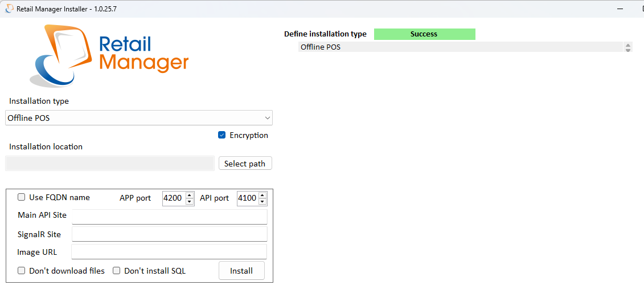The height and width of the screenshot is (293, 644).
Task: Increase the API port with up arrow
Action: [x=263, y=195]
